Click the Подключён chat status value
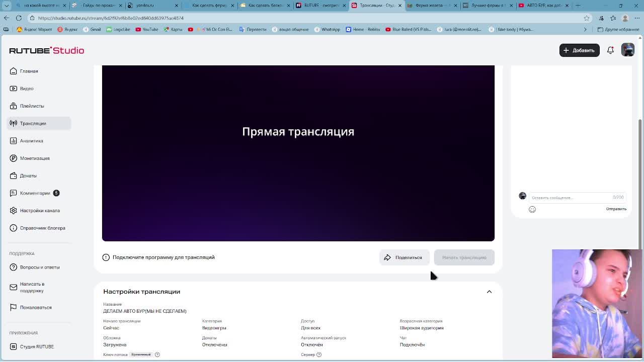This screenshot has height=362, width=644. click(413, 345)
